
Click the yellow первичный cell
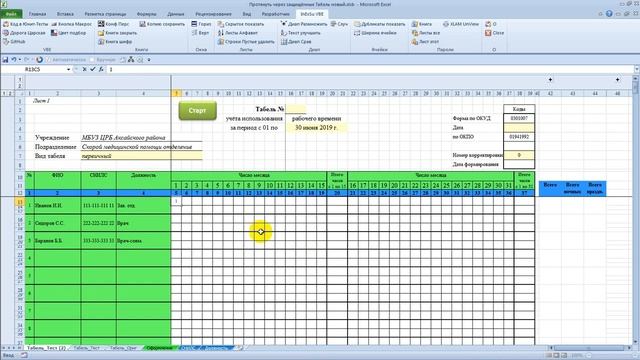pos(141,156)
